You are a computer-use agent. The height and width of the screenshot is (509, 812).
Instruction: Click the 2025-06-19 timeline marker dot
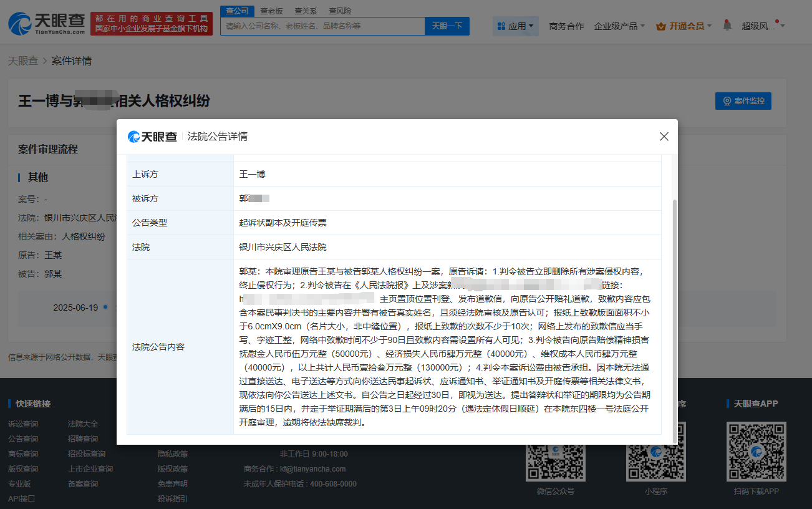(105, 307)
